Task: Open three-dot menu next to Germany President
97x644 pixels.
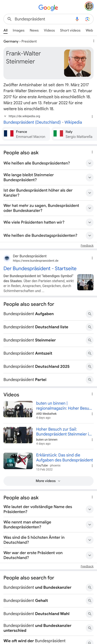Action: [94, 41]
